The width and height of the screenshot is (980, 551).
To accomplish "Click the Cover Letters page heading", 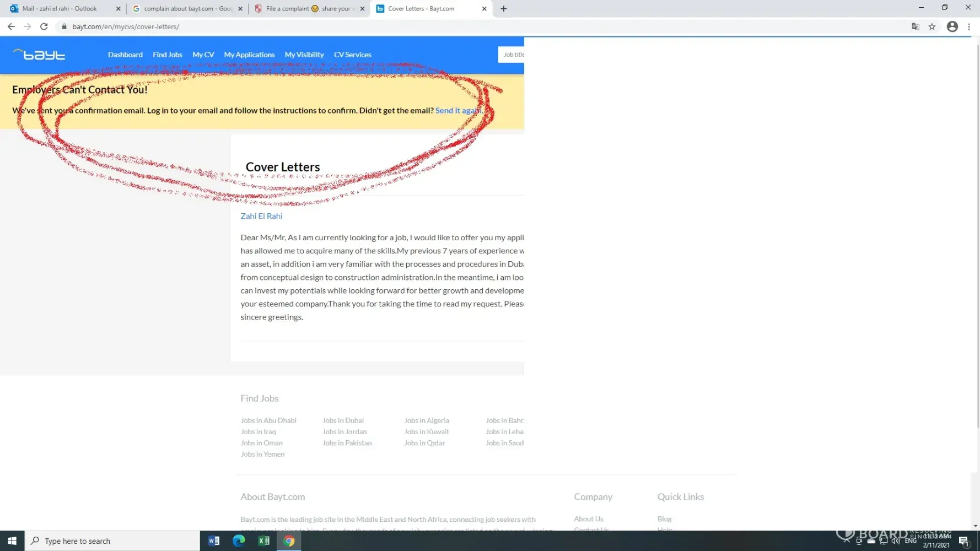I will point(283,167).
